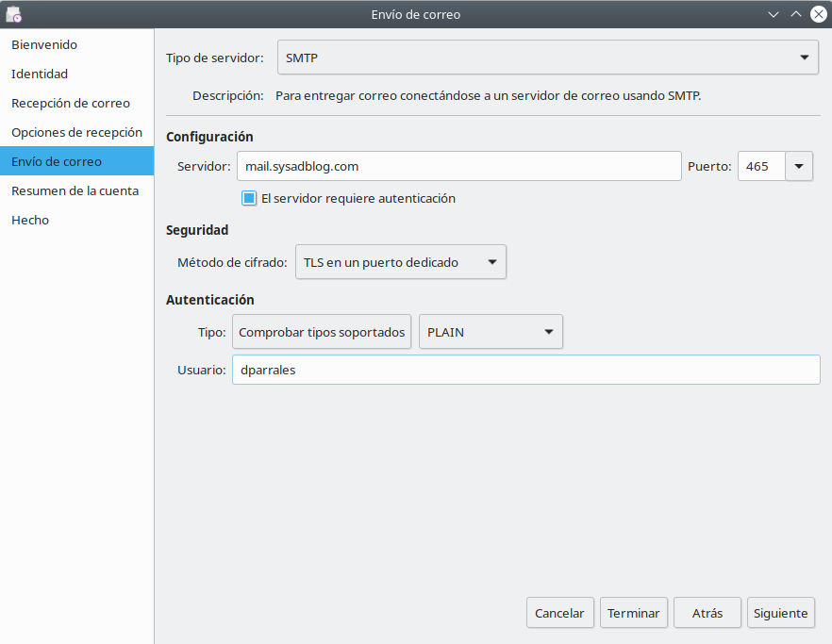Switch to Opciones de recepción

77,132
